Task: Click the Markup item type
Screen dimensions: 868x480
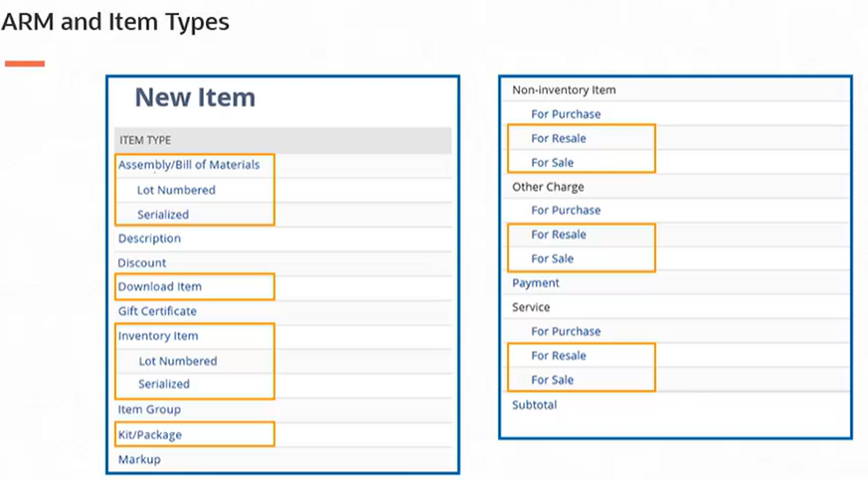Action: click(x=139, y=459)
